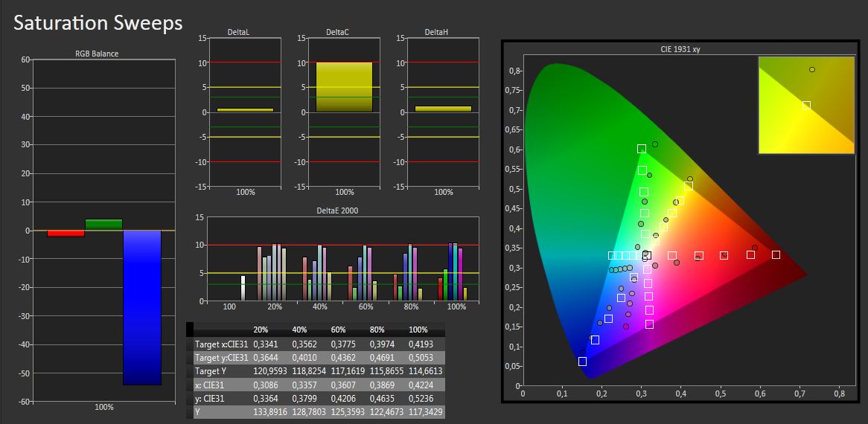Select the 40% column header in the table
The height and width of the screenshot is (424, 868).
tap(299, 330)
